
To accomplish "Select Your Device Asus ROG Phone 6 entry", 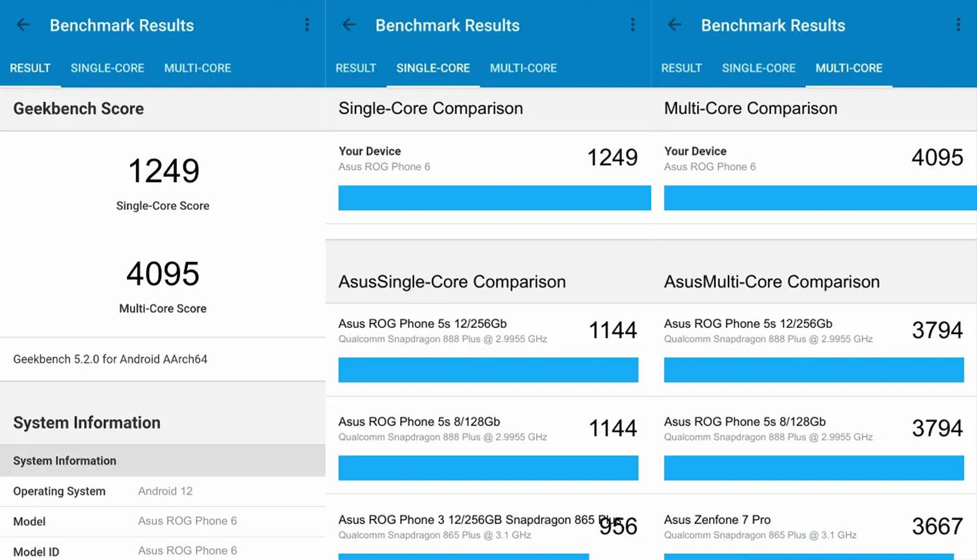I will click(x=384, y=158).
